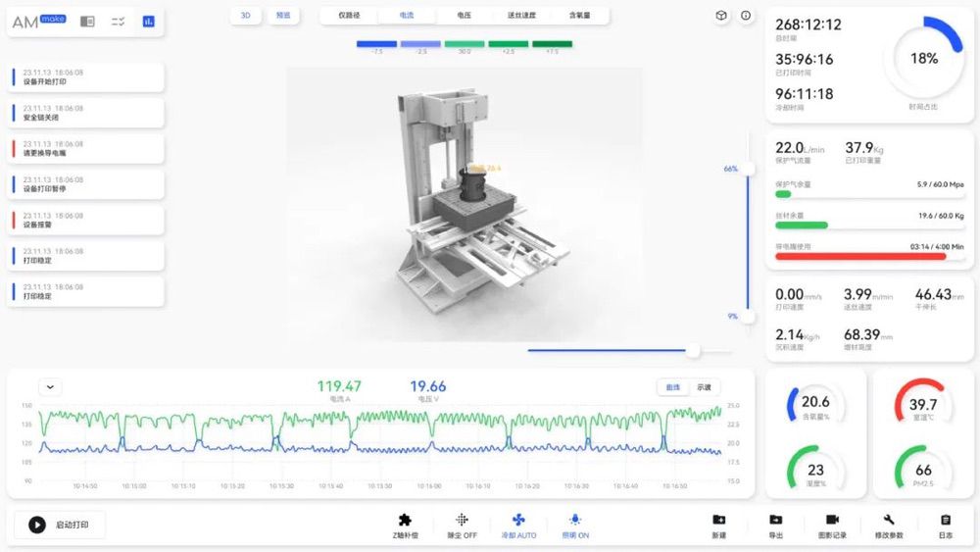
Task: Click the 9% vertical slider handle
Action: tap(748, 317)
